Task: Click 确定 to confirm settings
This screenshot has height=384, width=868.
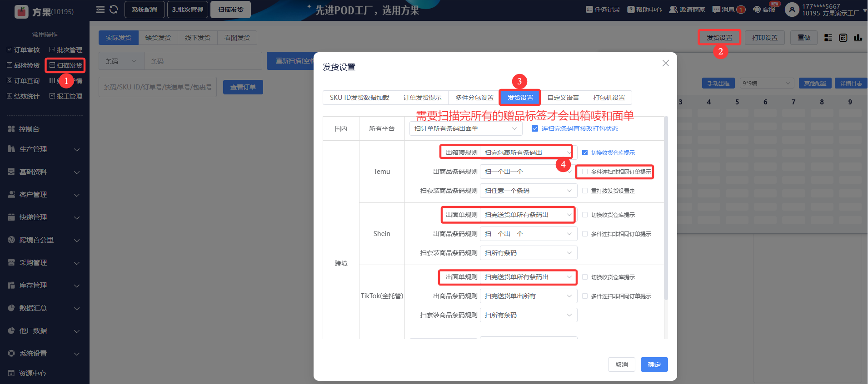Action: click(x=654, y=364)
